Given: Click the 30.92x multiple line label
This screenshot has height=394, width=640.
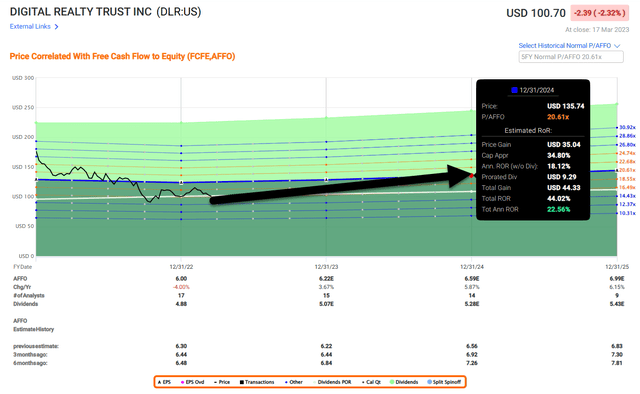Looking at the screenshot, I should pyautogui.click(x=627, y=127).
